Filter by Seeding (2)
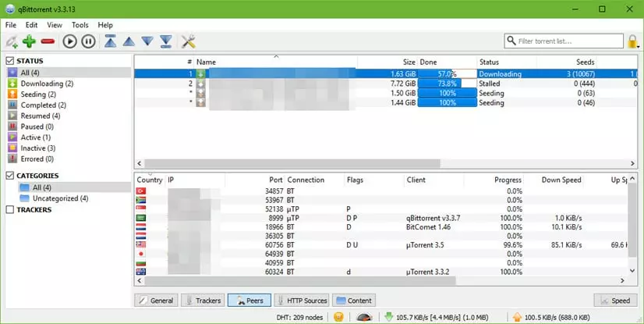Screen dimensions: 644x324 69,94
